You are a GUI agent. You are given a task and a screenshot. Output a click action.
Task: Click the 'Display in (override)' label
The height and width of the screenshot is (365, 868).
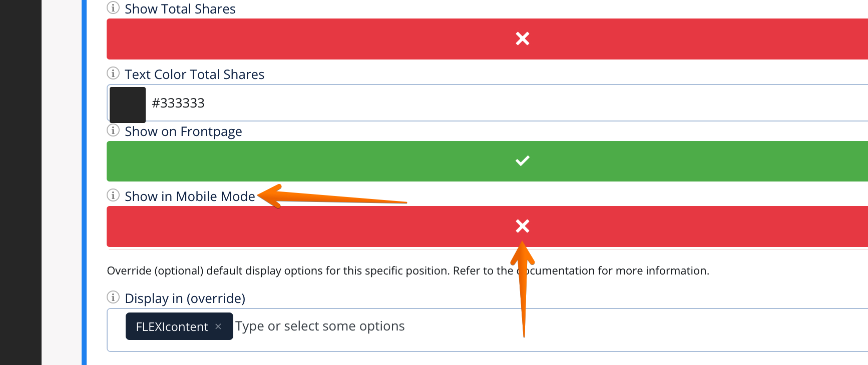coord(185,298)
